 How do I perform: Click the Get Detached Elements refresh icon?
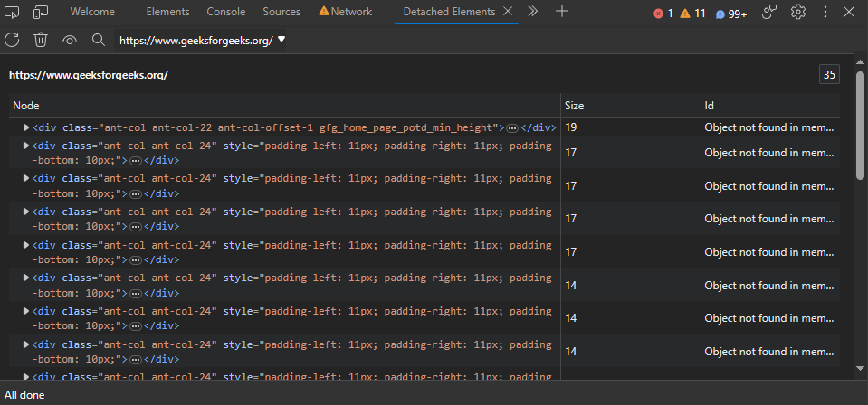[x=12, y=40]
